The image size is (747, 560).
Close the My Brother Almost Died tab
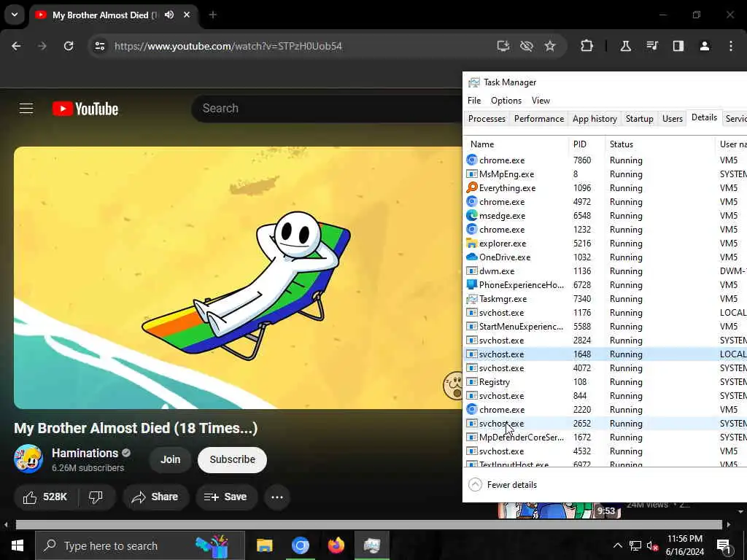pos(187,15)
